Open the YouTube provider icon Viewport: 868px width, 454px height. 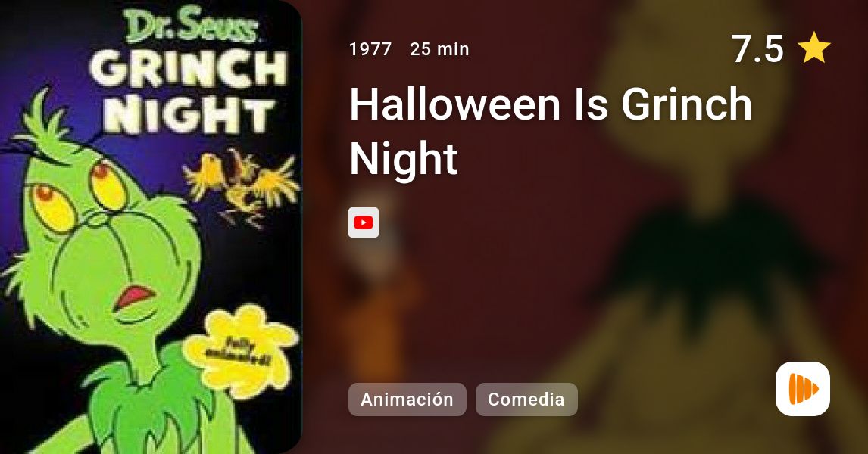click(363, 222)
